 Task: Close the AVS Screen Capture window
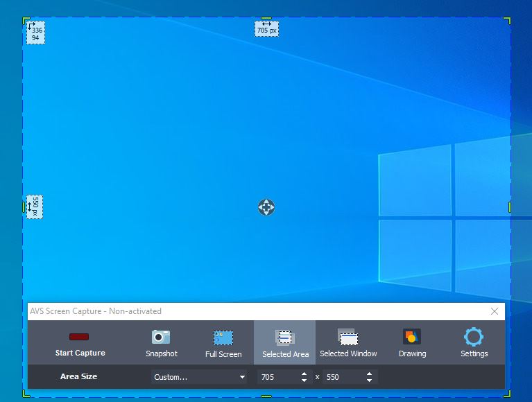click(495, 311)
